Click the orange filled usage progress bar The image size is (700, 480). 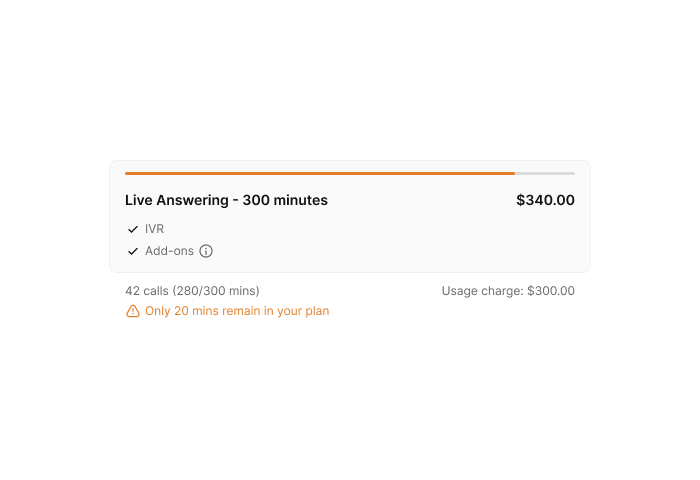coord(320,173)
